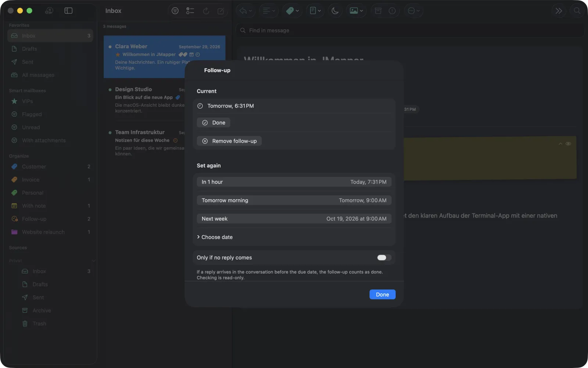This screenshot has width=588, height=368.
Task: Open the note document dropdown
Action: tap(315, 11)
